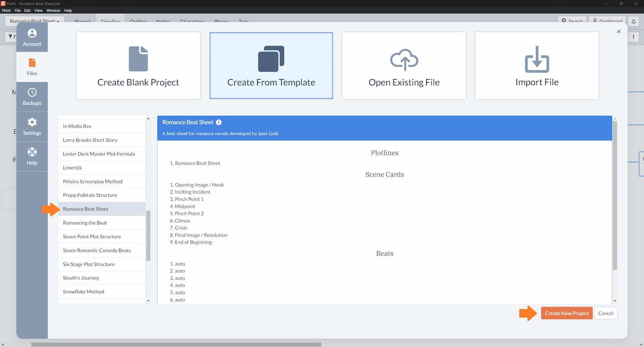
Task: Open the Account section in sidebar
Action: coord(32,38)
